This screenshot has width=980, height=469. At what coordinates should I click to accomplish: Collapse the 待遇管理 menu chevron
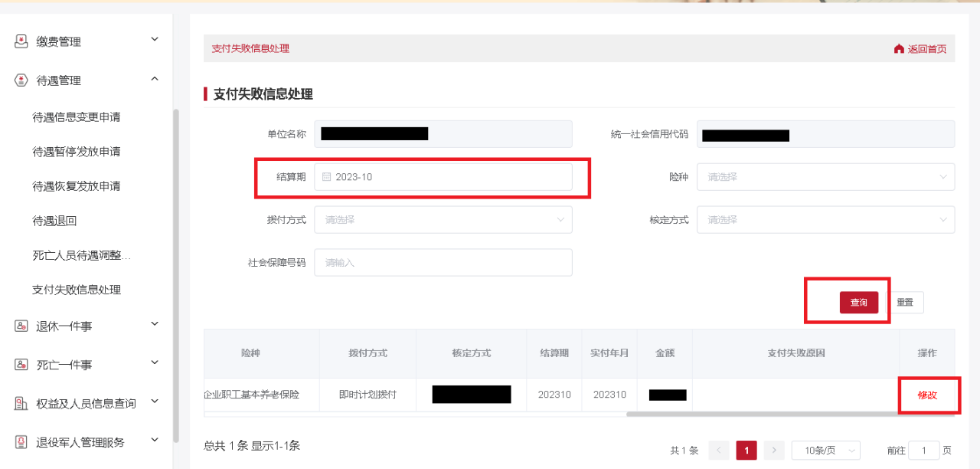(155, 79)
